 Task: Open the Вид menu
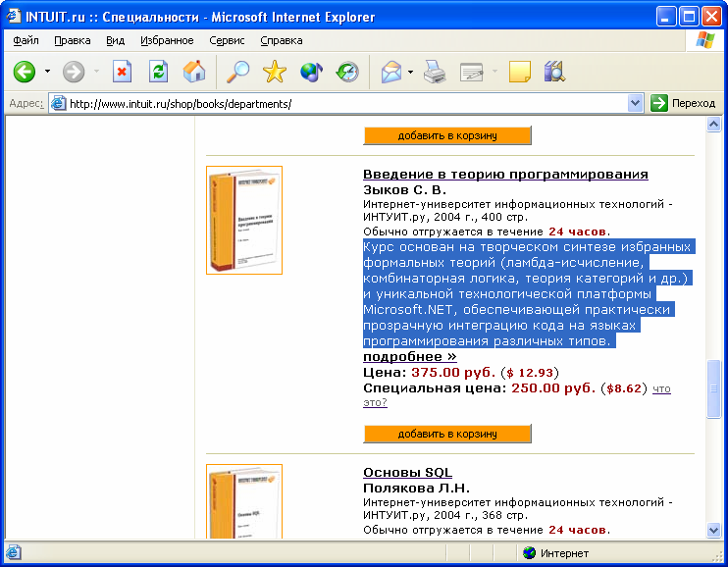click(115, 40)
